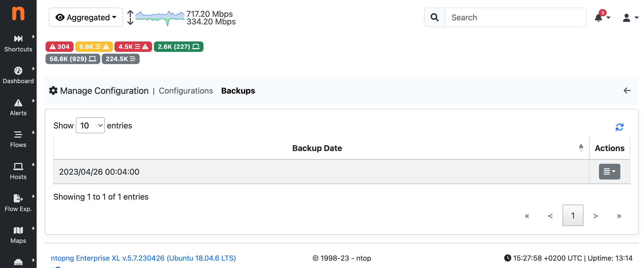Go to the previous page of results
The image size is (644, 268).
click(x=550, y=216)
